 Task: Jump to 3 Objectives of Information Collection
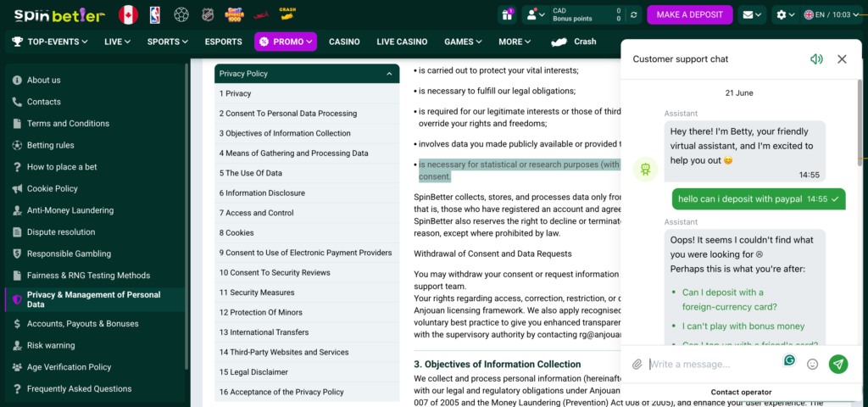pos(307,133)
